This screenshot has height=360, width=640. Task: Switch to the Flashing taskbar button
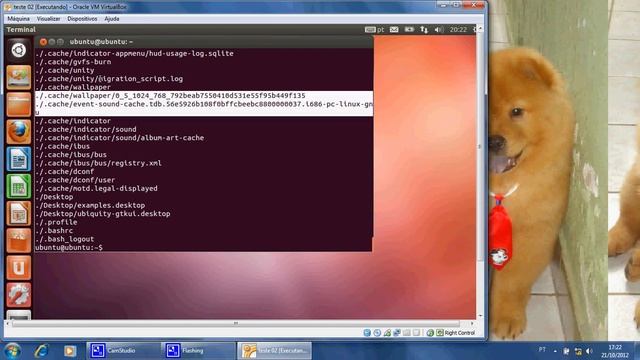pos(198,351)
